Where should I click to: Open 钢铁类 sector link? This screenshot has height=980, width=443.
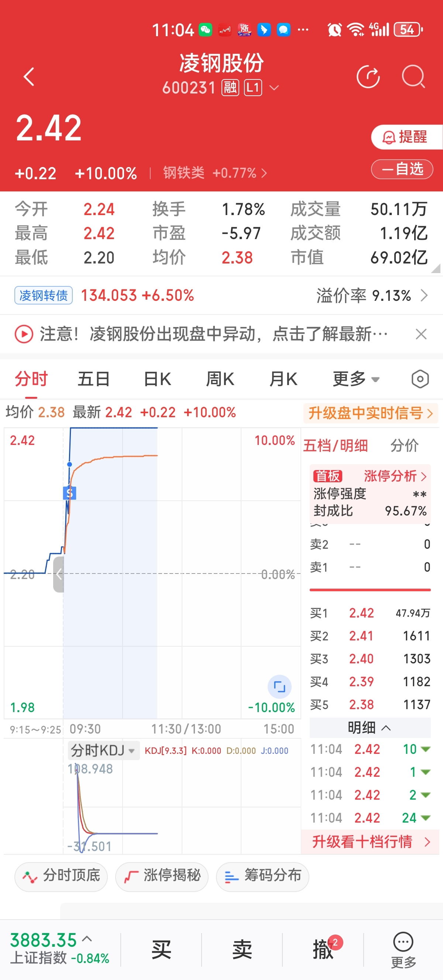point(215,173)
